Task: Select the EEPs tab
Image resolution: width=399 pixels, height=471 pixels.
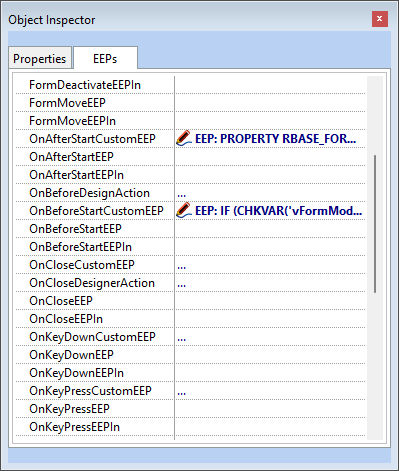Action: click(x=105, y=59)
